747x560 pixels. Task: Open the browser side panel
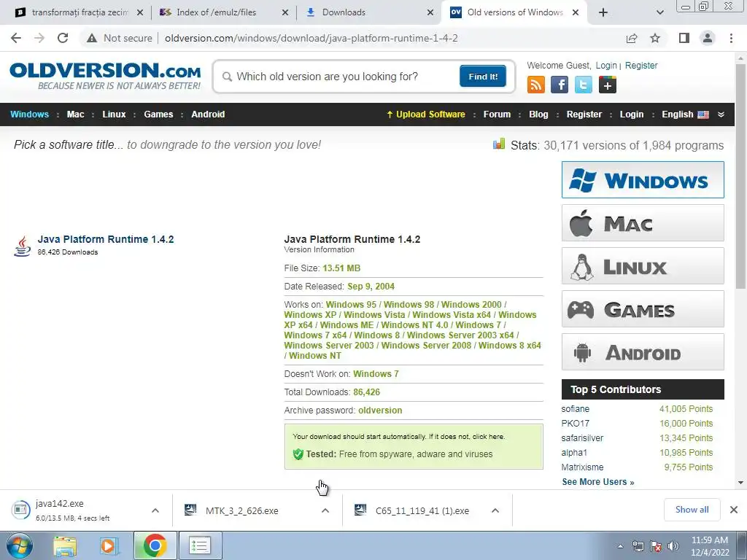[684, 38]
